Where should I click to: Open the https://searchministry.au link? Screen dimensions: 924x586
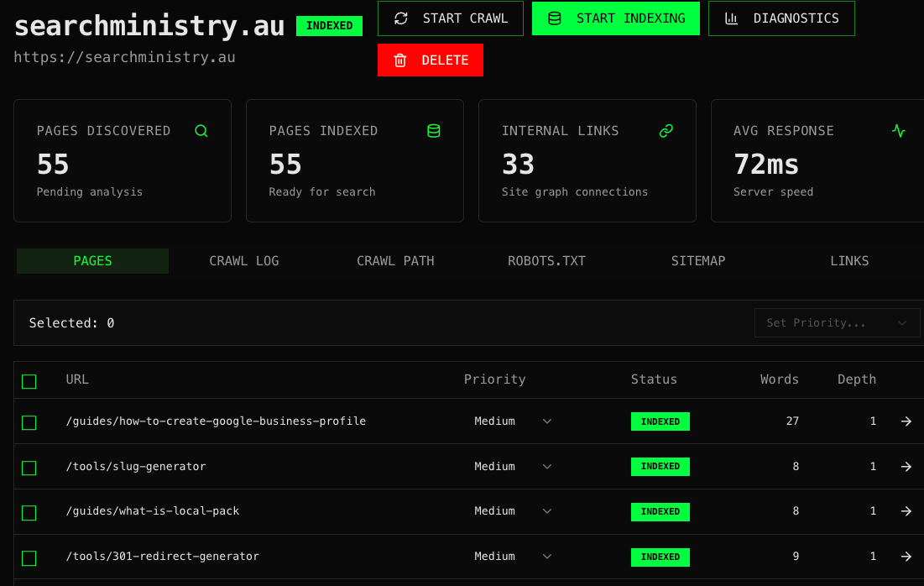124,57
